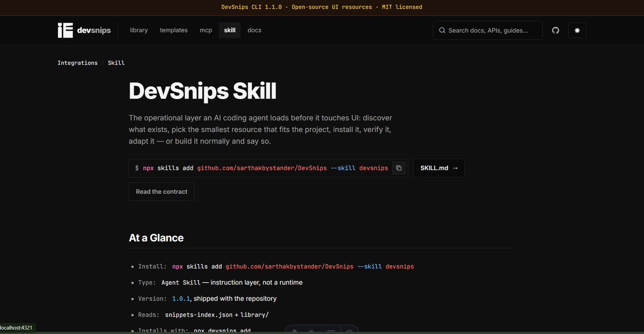The image size is (644, 334).
Task: Go to the Integrations breadcrumb
Action: point(78,63)
